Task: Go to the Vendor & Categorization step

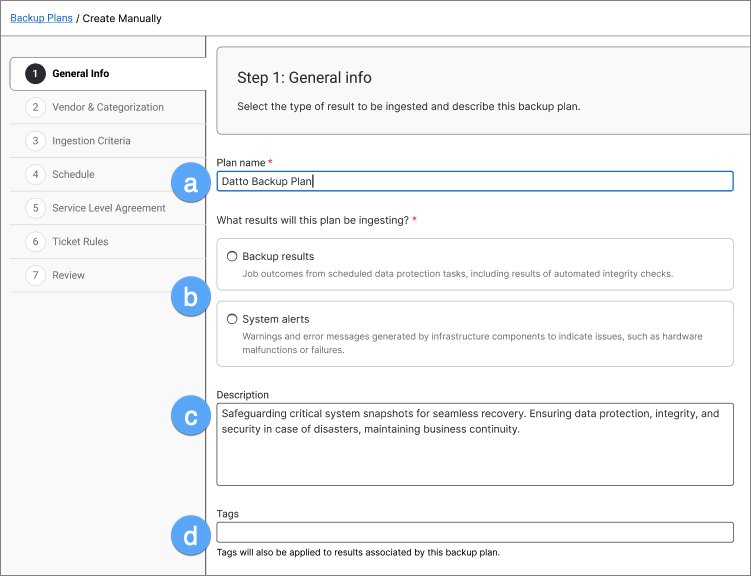Action: (108, 107)
